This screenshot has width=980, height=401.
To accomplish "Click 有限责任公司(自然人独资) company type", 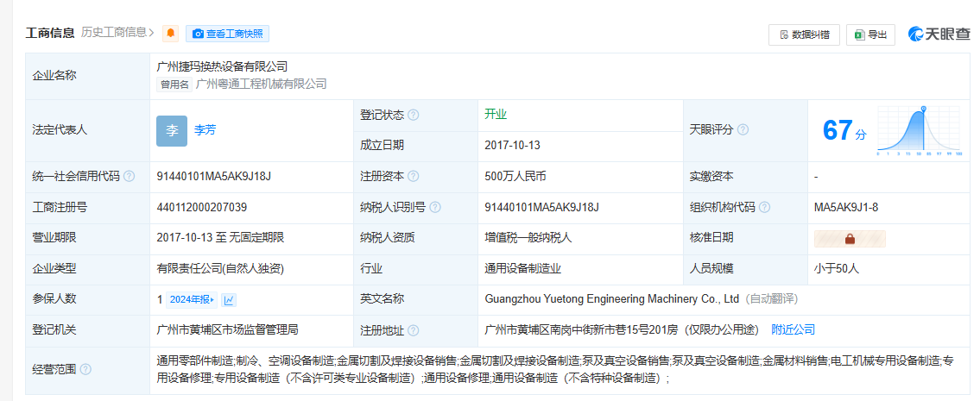I will tap(221, 268).
